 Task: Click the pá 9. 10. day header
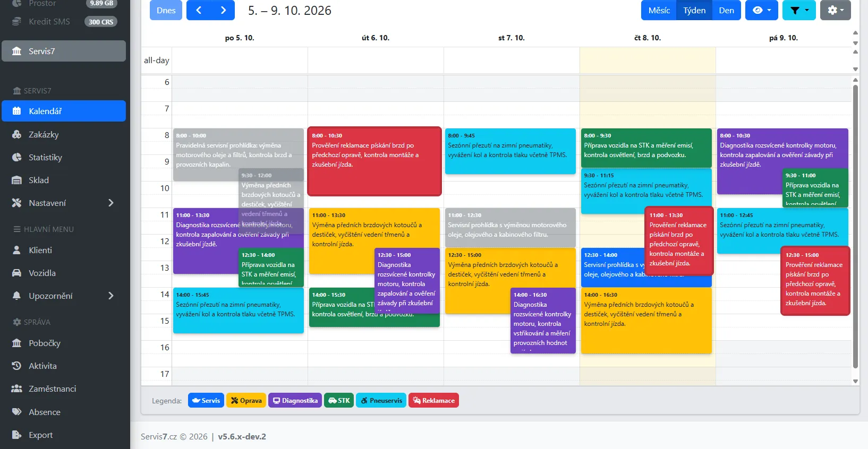[x=784, y=38]
